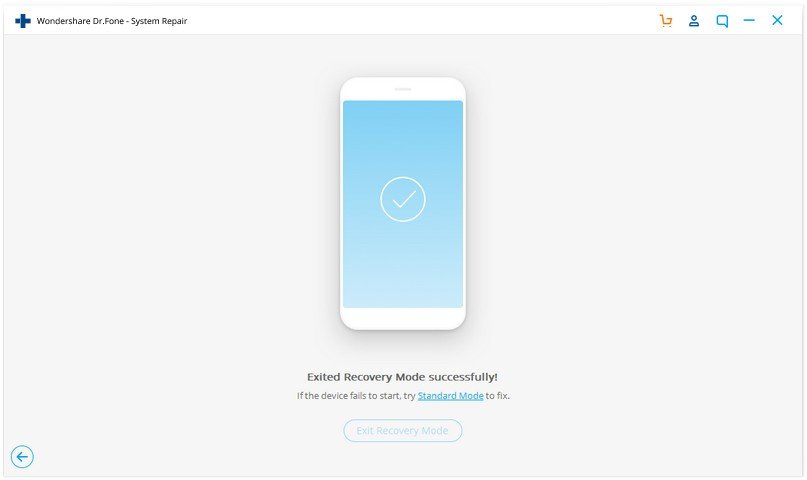Click the circled checkmark on phone screen

403,199
